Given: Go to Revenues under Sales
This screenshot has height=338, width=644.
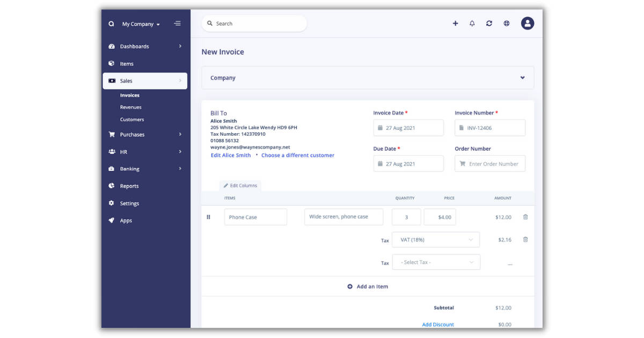Looking at the screenshot, I should [x=131, y=107].
